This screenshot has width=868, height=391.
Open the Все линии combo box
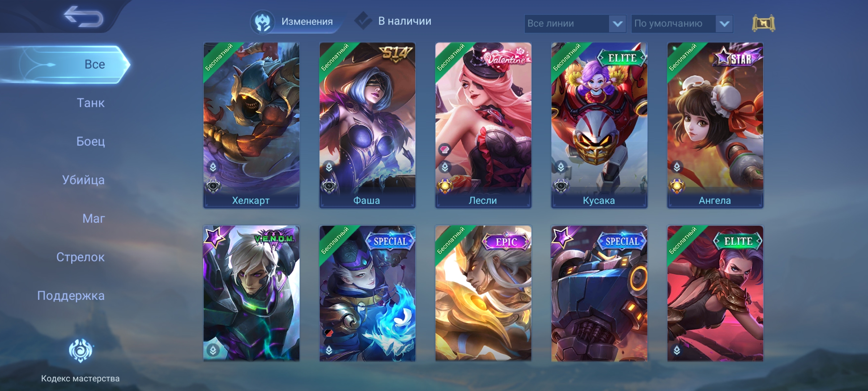click(x=575, y=24)
